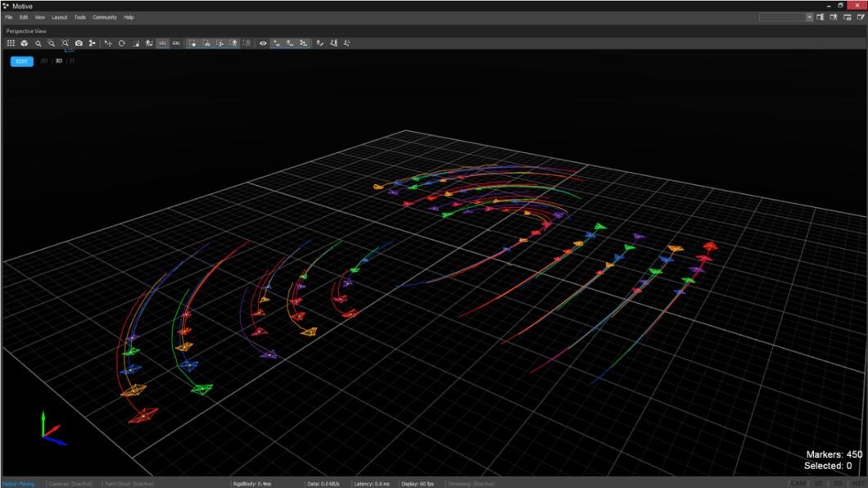
Task: Click edit layout icon at top right
Action: pyautogui.click(x=861, y=17)
